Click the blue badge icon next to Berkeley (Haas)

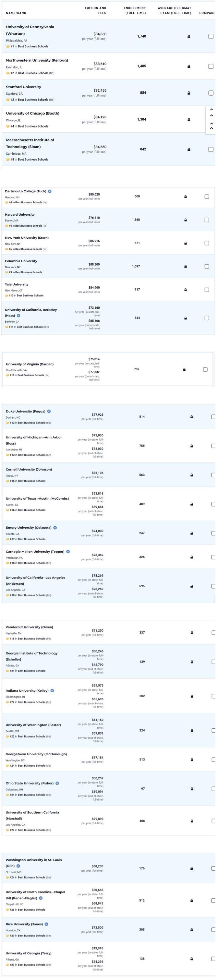pyautogui.click(x=18, y=316)
